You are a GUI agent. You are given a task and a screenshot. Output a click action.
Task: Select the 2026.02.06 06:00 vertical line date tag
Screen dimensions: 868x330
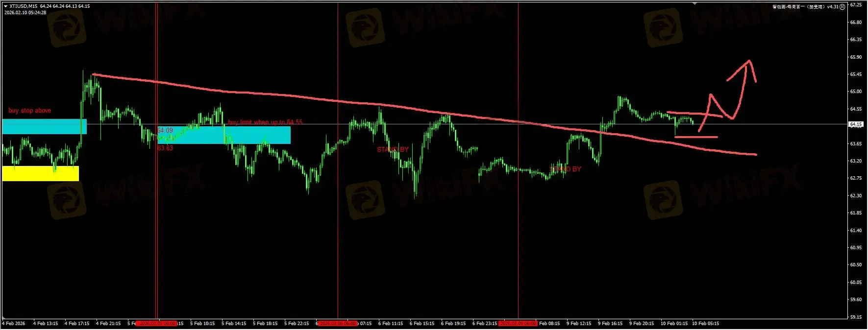point(337,324)
